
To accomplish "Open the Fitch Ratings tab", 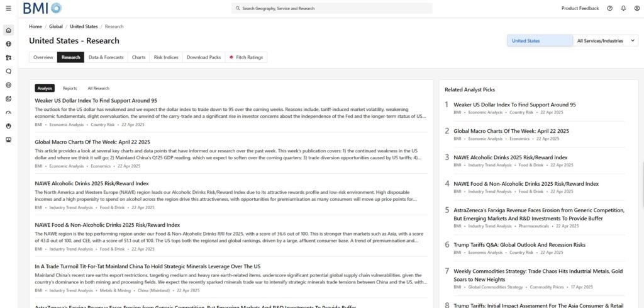I will (x=246, y=57).
